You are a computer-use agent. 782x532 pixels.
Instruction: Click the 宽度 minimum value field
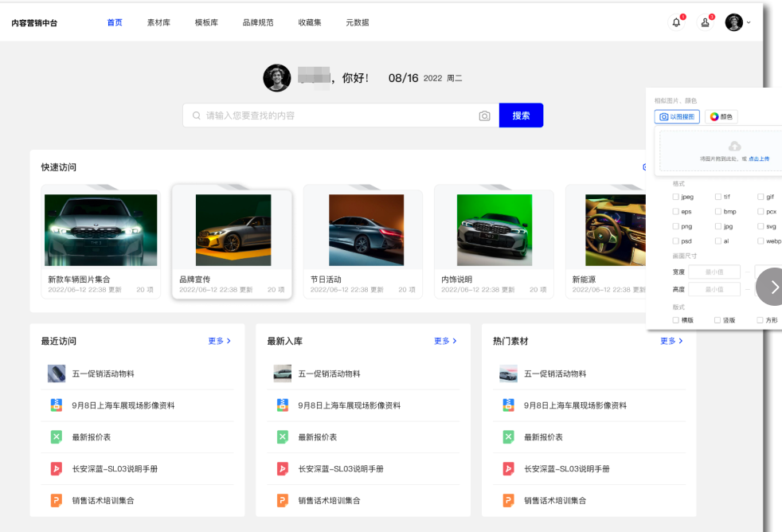[x=714, y=272]
